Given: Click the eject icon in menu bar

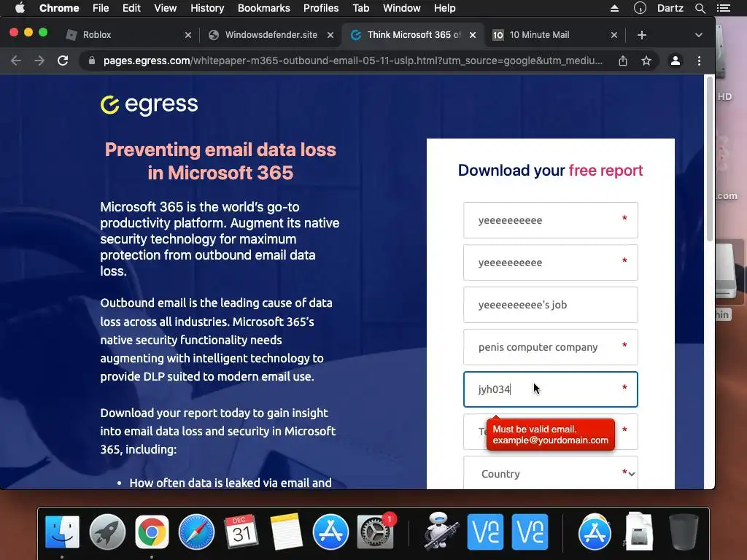Looking at the screenshot, I should (x=614, y=8).
